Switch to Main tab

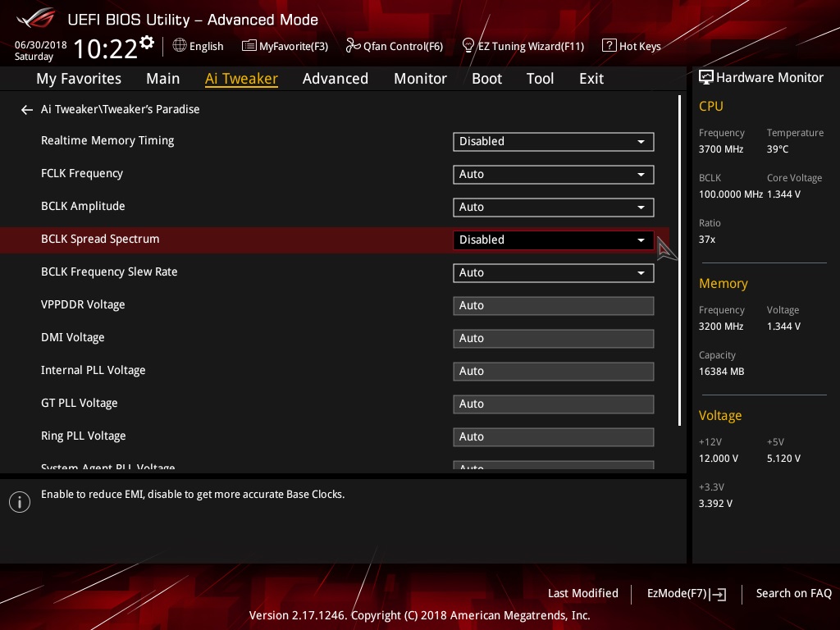coord(163,79)
